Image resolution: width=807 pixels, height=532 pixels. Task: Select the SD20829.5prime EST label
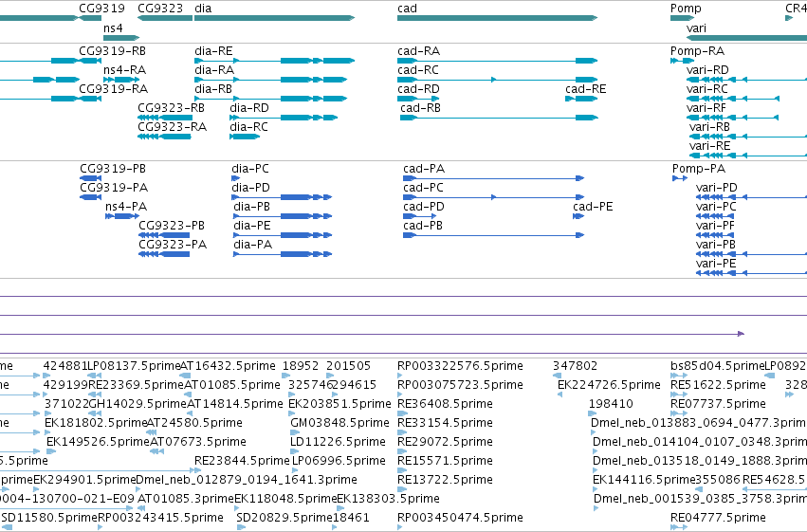click(284, 518)
